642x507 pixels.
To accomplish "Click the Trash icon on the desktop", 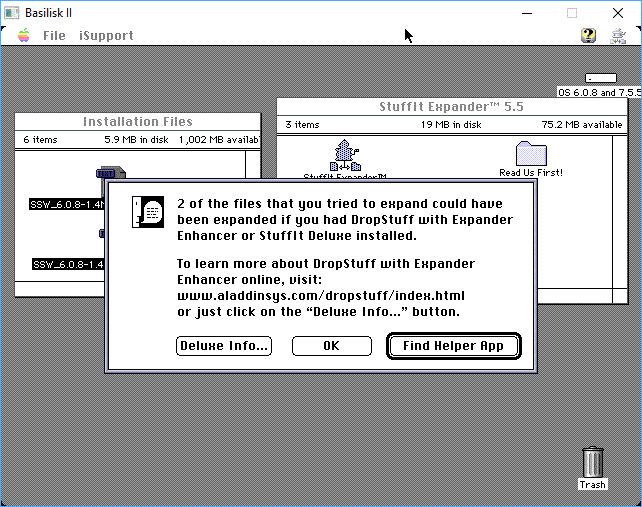I will (x=592, y=462).
